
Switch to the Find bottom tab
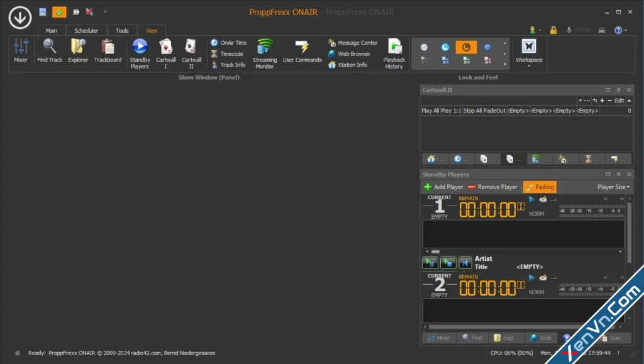click(x=472, y=338)
